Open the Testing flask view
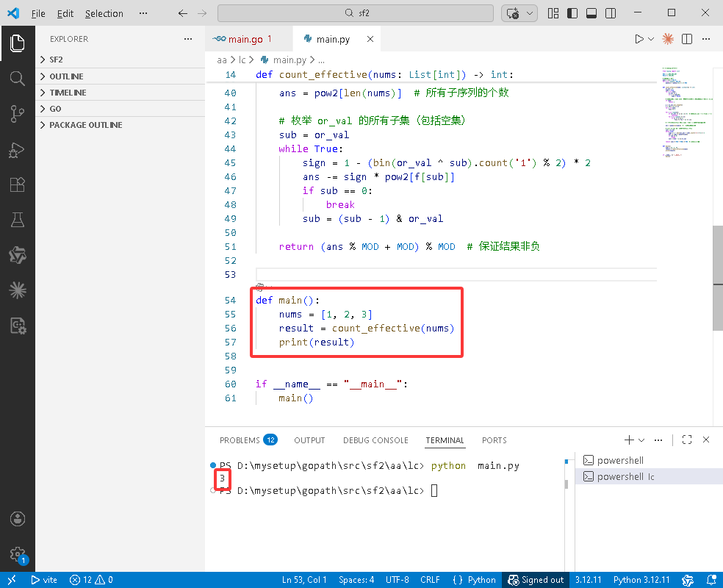Viewport: 723px width, 588px height. pos(17,220)
